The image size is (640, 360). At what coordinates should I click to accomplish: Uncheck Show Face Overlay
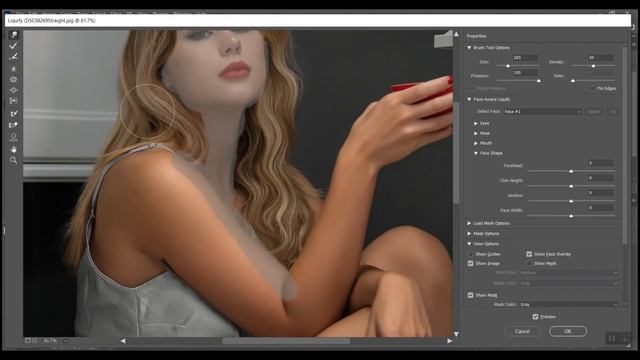(529, 254)
